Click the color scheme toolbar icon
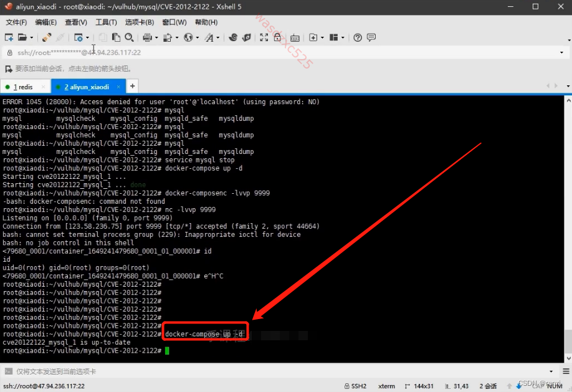Image resolution: width=572 pixels, height=392 pixels. [168, 37]
